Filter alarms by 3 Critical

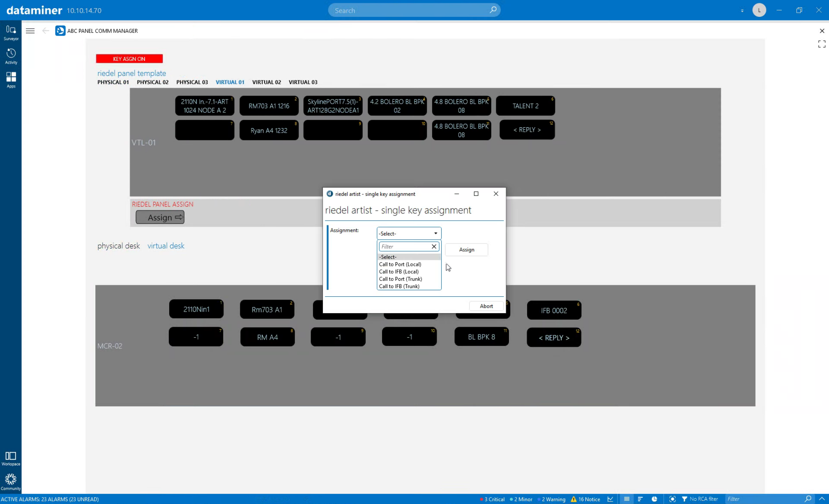point(492,499)
